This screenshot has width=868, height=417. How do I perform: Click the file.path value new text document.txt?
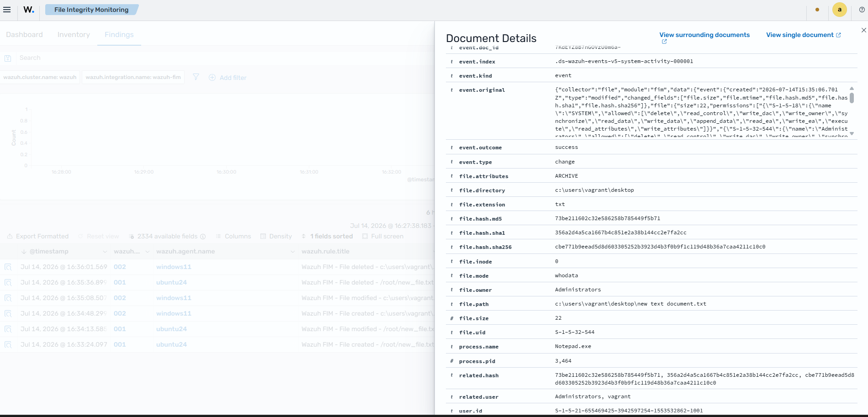[x=630, y=304]
